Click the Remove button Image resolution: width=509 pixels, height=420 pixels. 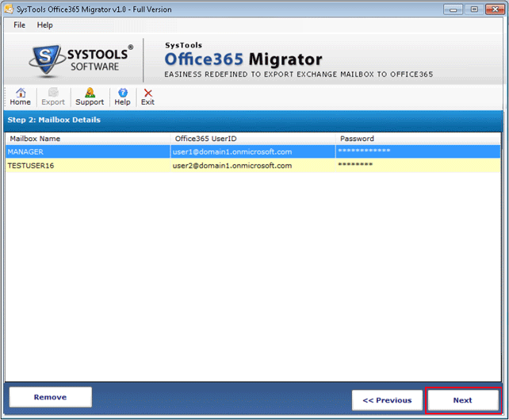point(50,397)
